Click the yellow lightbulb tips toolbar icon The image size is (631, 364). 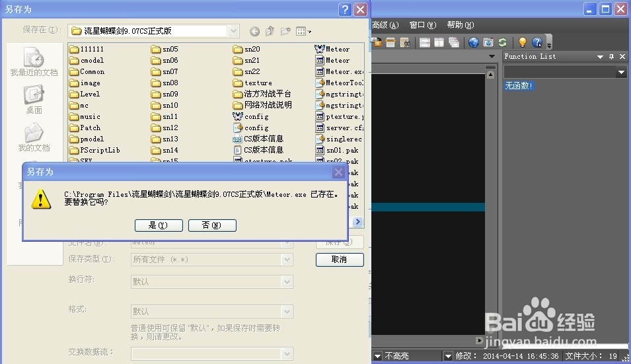(523, 42)
